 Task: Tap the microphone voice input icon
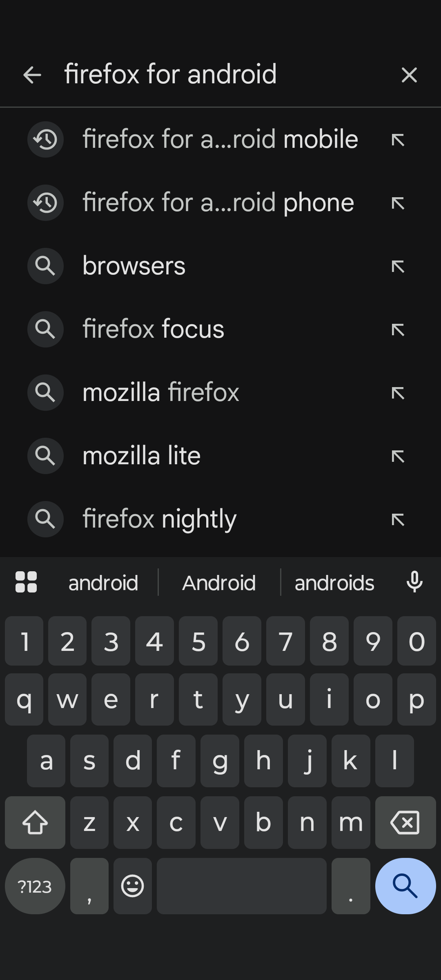coord(414,582)
